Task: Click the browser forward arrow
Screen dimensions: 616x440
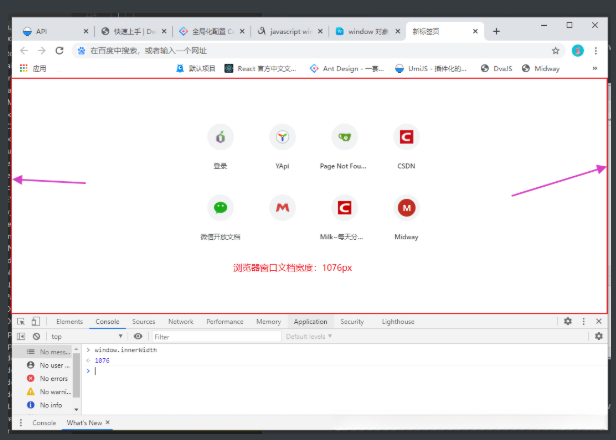Action: pyautogui.click(x=42, y=51)
